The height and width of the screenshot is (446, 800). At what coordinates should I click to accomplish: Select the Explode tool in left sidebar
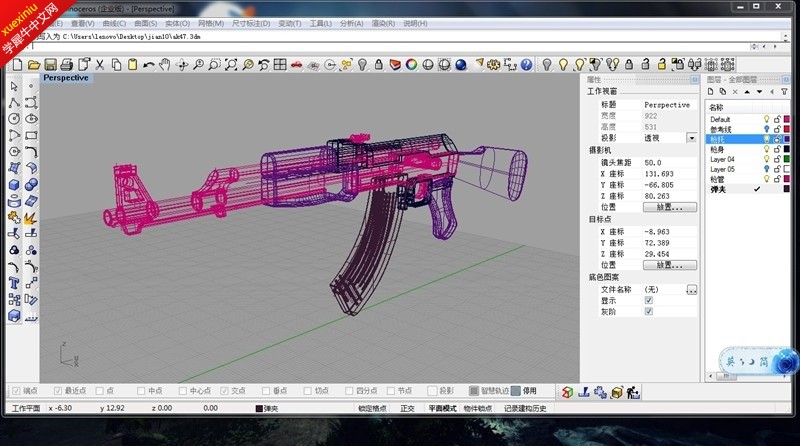click(x=31, y=217)
